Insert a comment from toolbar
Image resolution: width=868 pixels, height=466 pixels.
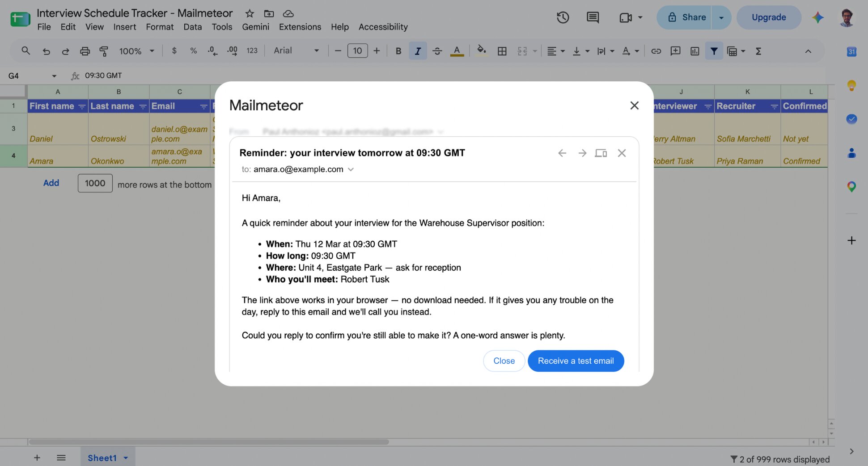coord(676,51)
